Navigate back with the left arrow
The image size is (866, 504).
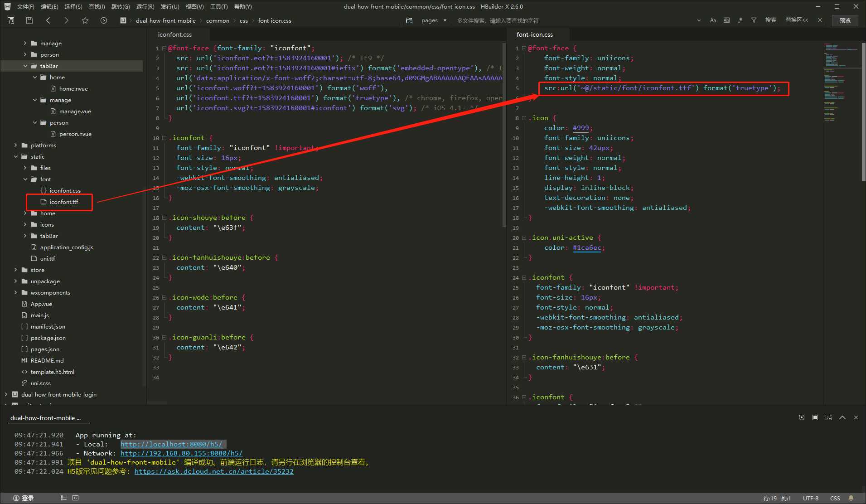coord(48,20)
